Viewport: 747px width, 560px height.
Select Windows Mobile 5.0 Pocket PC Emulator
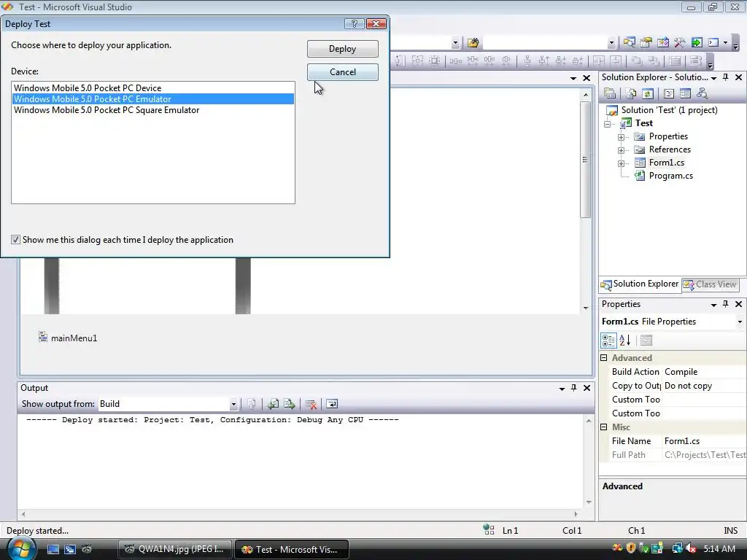pos(153,99)
